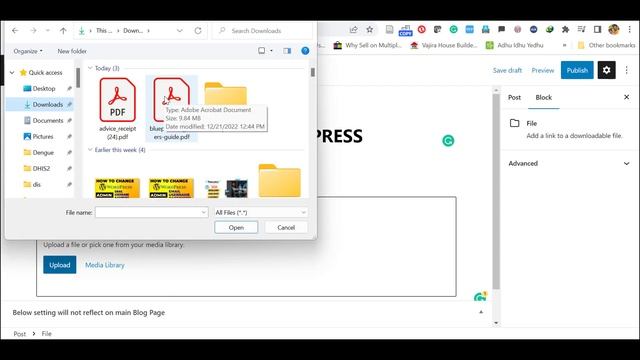The image size is (640, 360).
Task: Switch to the Block tab
Action: (544, 98)
